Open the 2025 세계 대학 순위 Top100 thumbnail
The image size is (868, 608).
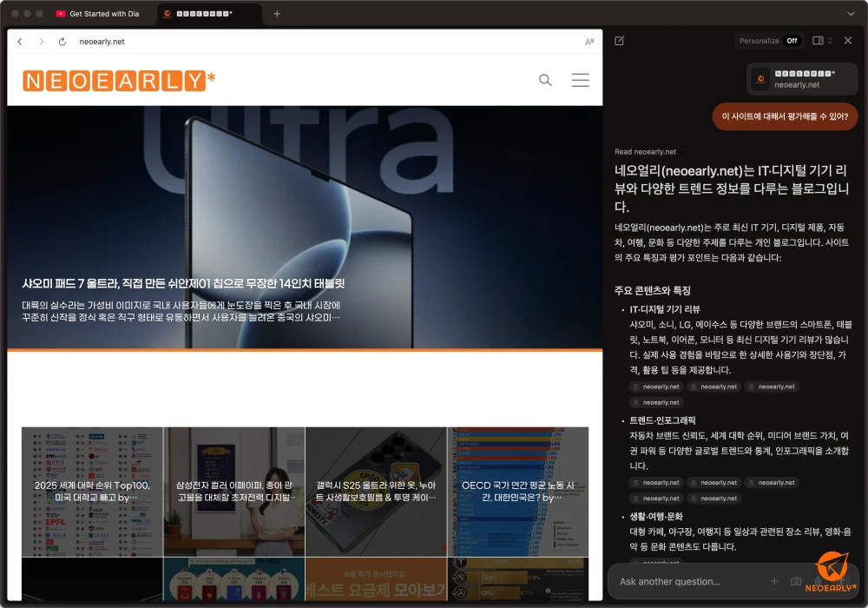(93, 492)
